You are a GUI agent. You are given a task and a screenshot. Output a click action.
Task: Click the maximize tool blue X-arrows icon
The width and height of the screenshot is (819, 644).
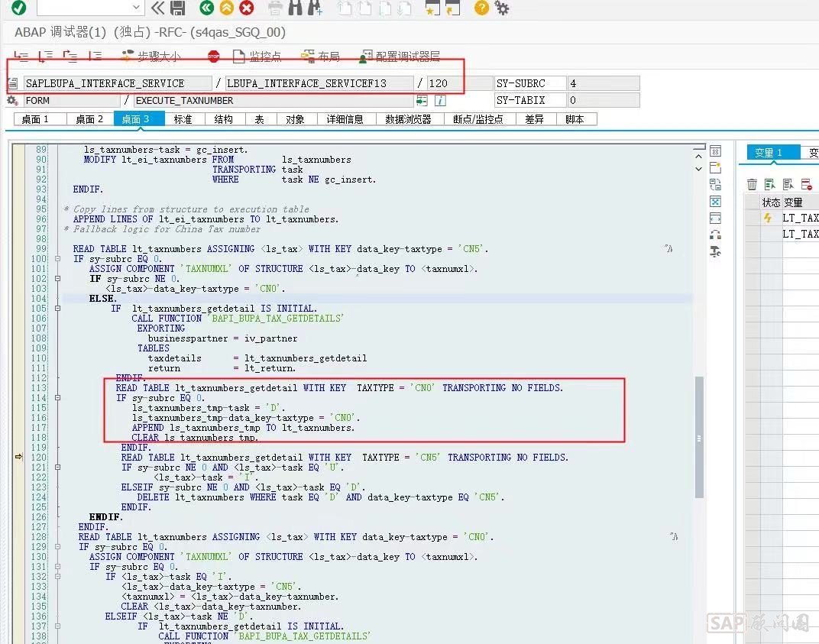(x=716, y=202)
